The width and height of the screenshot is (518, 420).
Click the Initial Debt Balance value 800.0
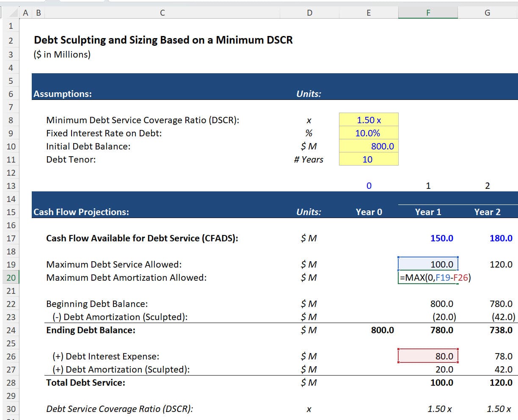[x=368, y=146]
